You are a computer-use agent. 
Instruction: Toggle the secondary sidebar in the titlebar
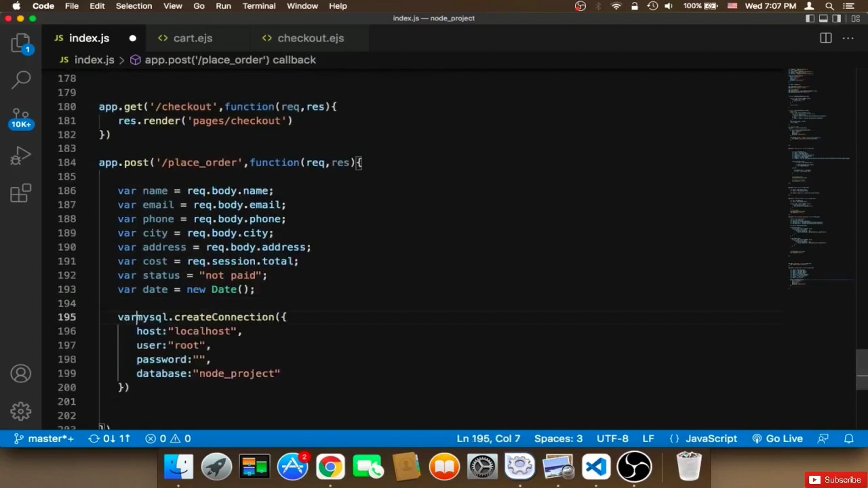point(836,18)
